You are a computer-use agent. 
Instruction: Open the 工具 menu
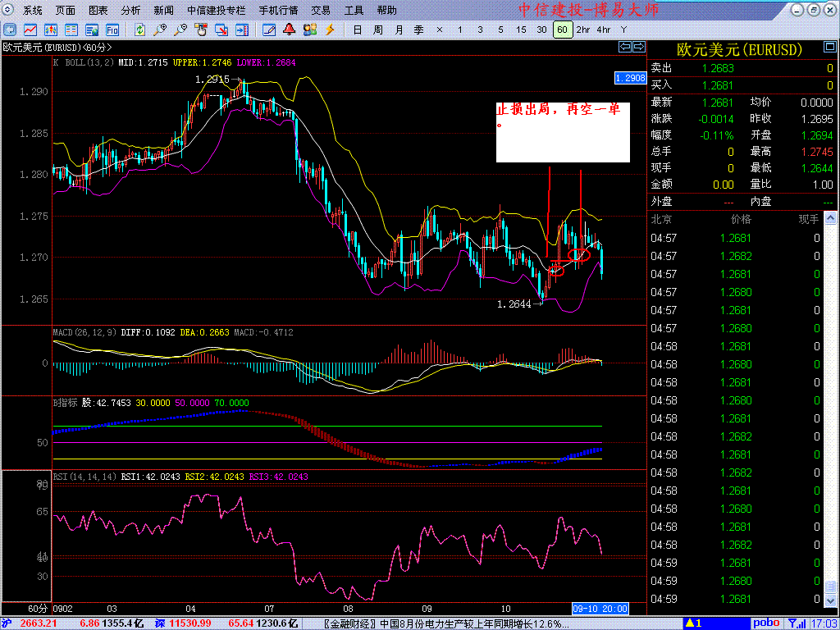pyautogui.click(x=354, y=10)
